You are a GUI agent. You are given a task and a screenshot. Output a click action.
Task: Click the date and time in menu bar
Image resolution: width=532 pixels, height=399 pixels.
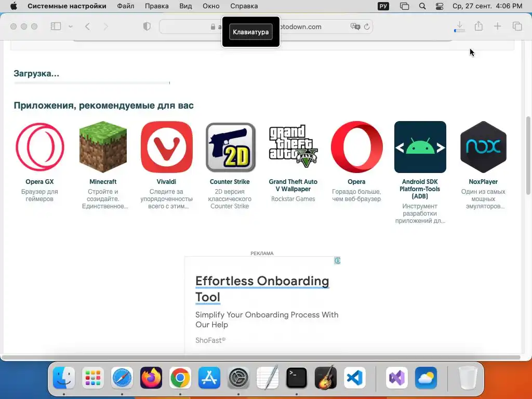pos(487,6)
